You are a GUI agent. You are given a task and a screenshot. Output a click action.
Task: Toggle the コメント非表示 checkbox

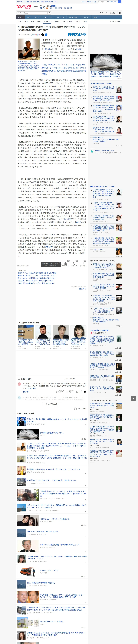[75, 409]
